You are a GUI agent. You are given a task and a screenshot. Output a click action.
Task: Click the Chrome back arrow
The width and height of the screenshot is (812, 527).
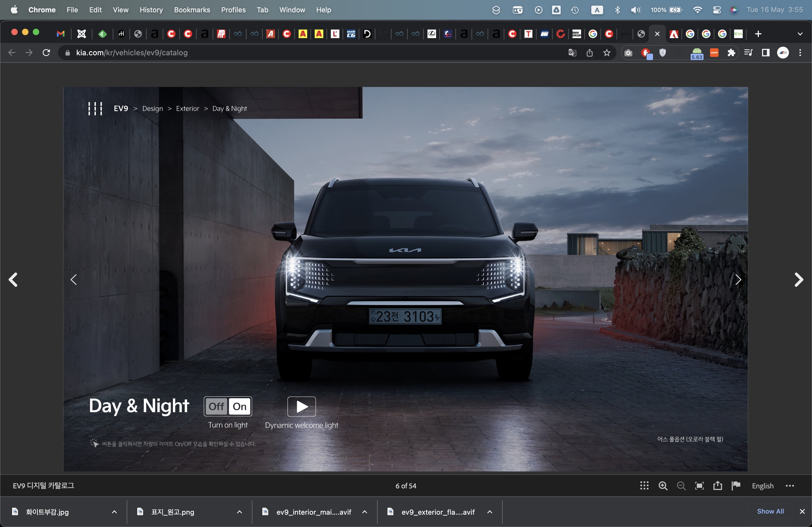12,53
